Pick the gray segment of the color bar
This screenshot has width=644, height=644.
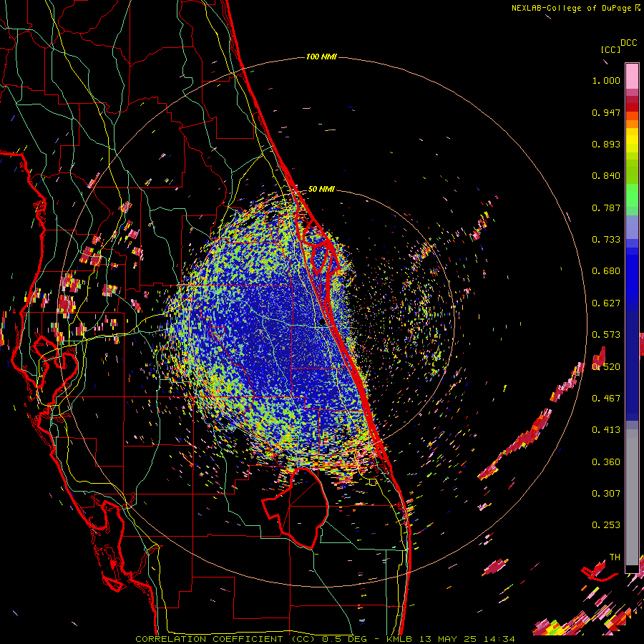pyautogui.click(x=632, y=497)
